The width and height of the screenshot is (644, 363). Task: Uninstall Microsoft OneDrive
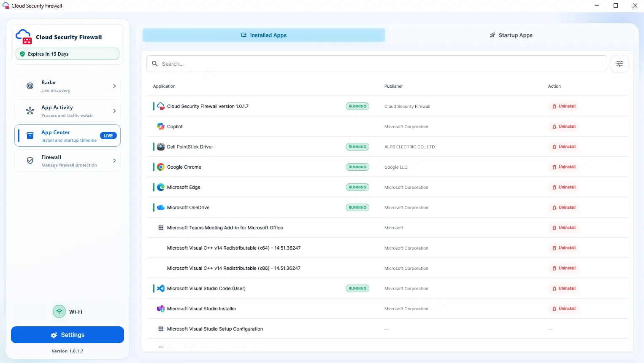(x=564, y=207)
